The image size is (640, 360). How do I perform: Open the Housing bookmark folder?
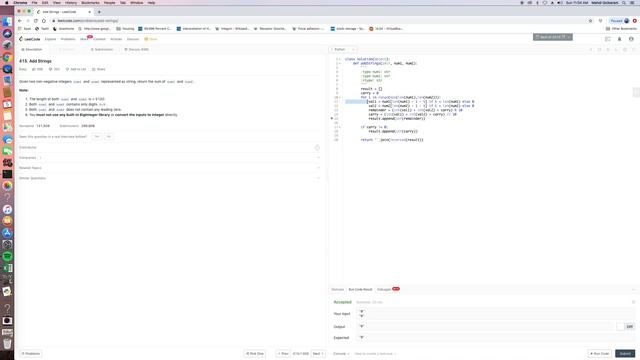point(125,29)
